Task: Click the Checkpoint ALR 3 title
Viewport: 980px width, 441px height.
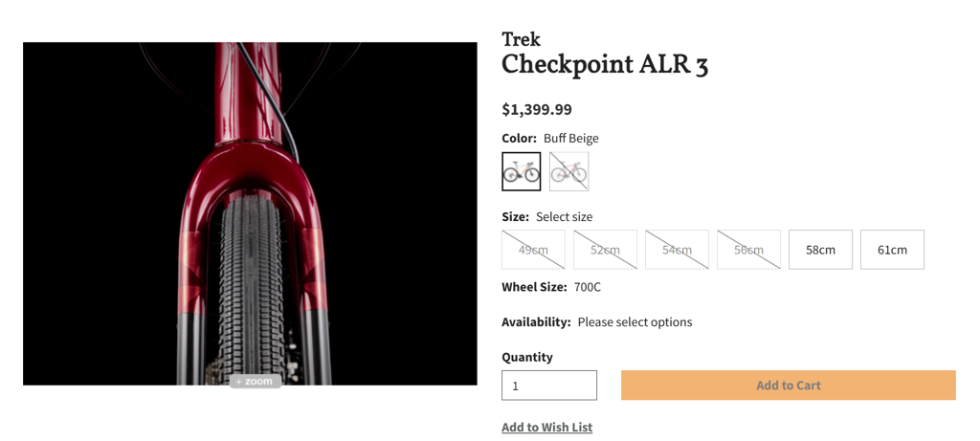Action: click(x=605, y=65)
